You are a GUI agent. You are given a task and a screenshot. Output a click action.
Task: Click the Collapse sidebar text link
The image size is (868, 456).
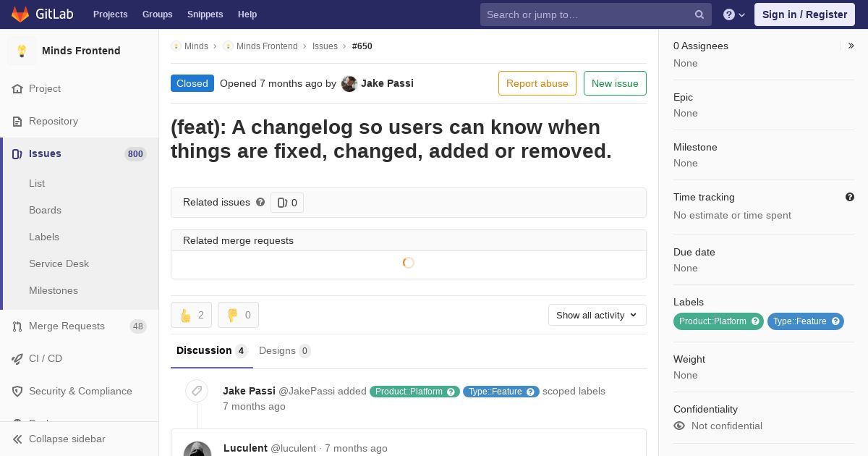(x=67, y=439)
